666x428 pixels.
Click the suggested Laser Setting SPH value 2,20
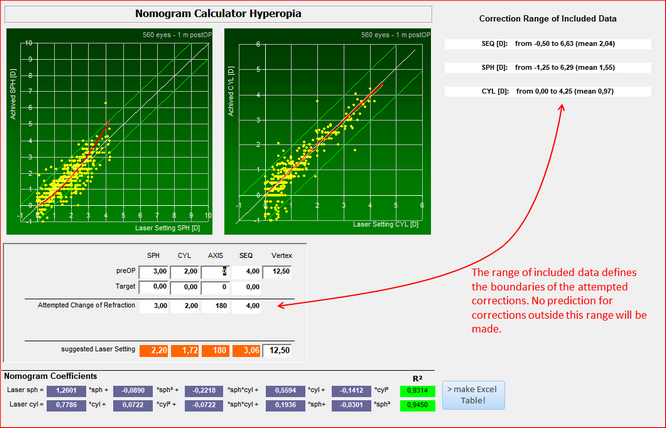[x=153, y=350]
